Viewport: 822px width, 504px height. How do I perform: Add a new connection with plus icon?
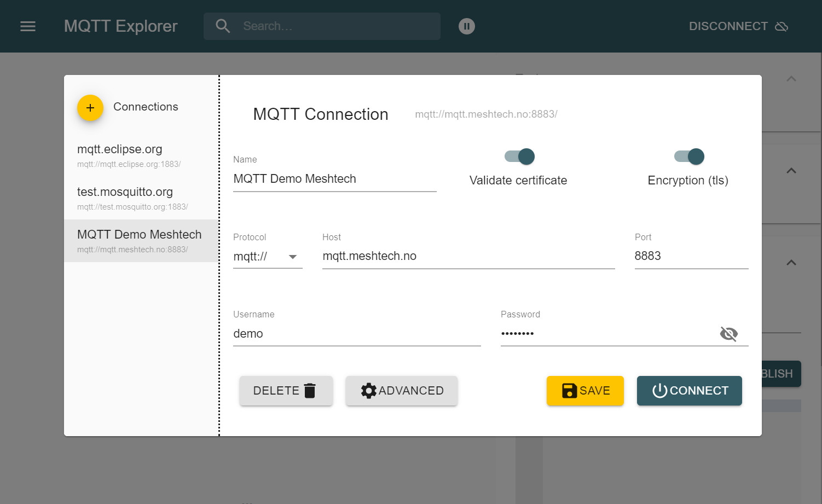(x=90, y=108)
